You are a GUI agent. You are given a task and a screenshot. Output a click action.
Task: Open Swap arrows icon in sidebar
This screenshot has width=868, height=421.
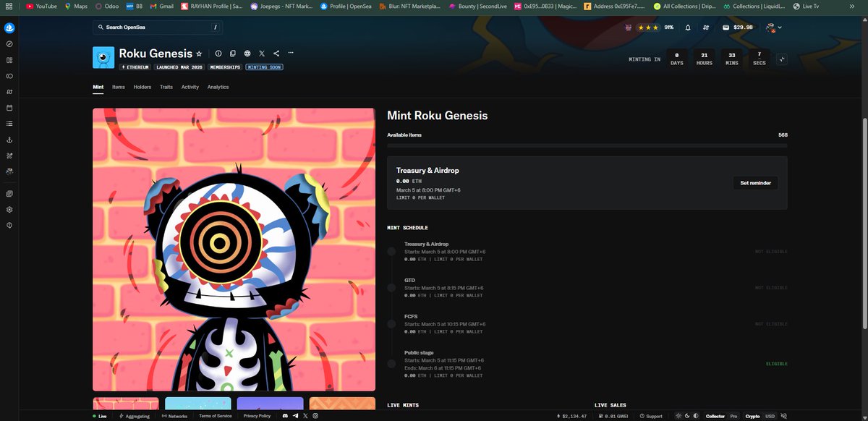9,92
